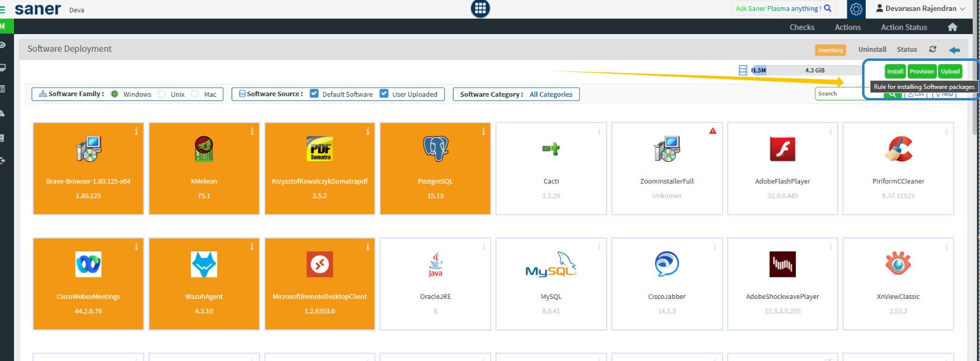Click the refresh icon beside Status
980x361 pixels.
[933, 49]
